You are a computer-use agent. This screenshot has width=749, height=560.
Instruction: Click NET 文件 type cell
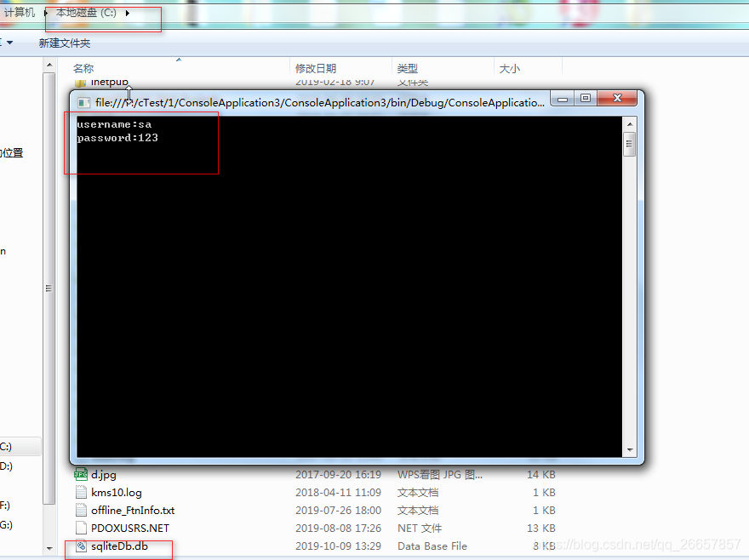pyautogui.click(x=420, y=529)
